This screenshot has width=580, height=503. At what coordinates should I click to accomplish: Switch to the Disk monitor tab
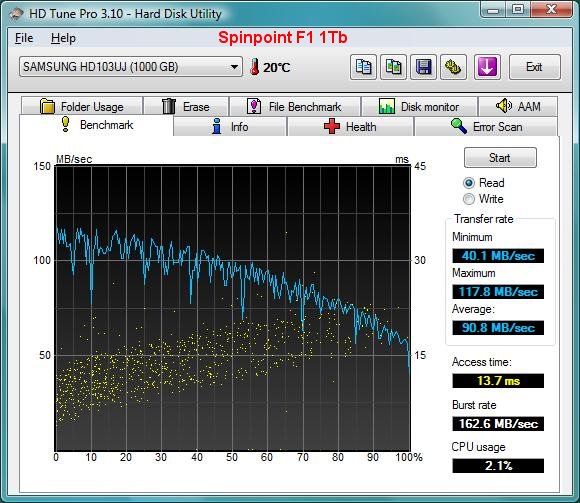pyautogui.click(x=419, y=107)
